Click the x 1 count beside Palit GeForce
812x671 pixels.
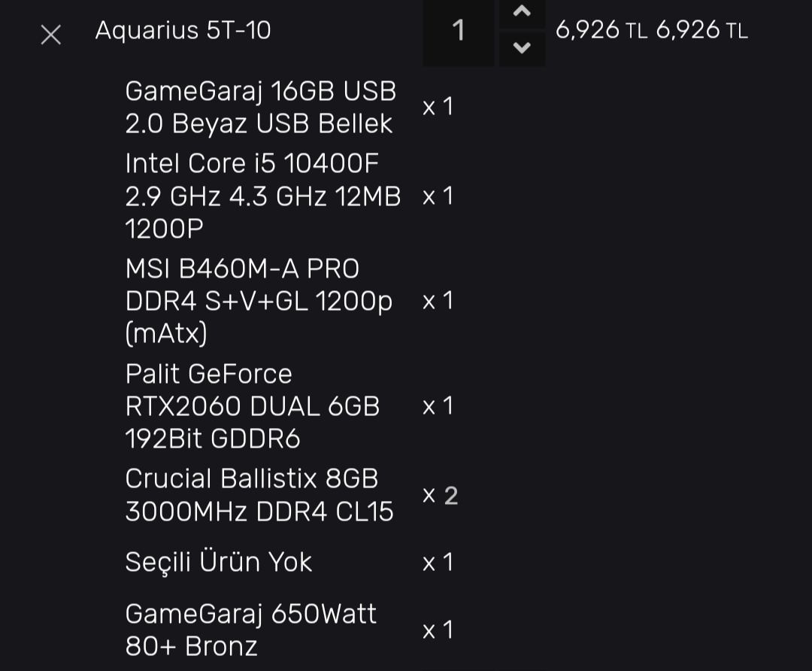click(x=438, y=406)
